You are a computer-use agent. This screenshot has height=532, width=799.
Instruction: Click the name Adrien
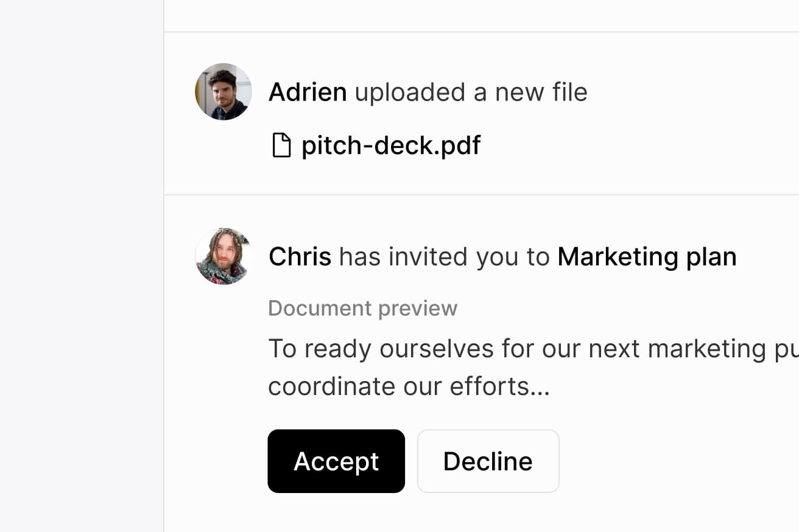(308, 93)
